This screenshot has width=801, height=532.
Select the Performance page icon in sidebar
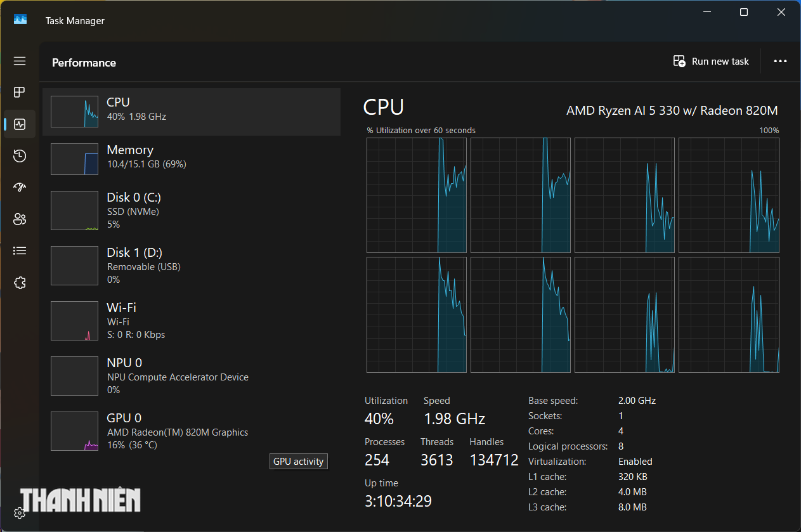(x=20, y=124)
